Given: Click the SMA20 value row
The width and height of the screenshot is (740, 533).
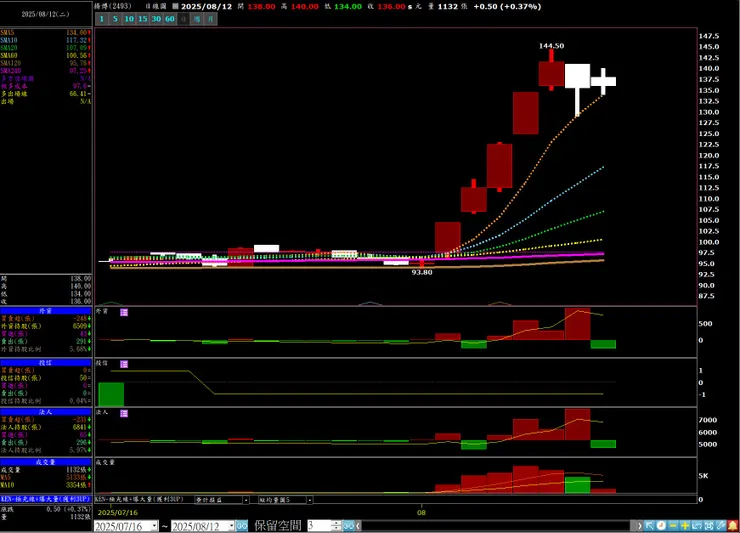Looking at the screenshot, I should (x=46, y=48).
